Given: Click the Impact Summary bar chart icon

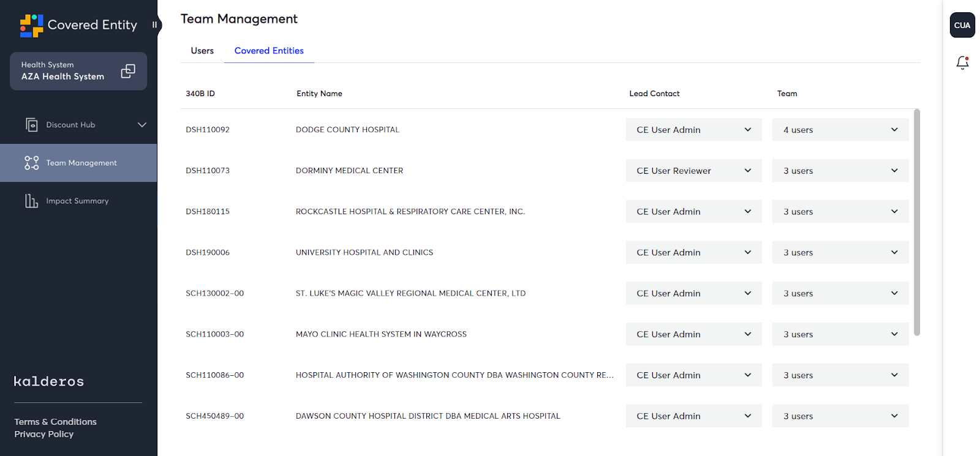Looking at the screenshot, I should [x=32, y=201].
